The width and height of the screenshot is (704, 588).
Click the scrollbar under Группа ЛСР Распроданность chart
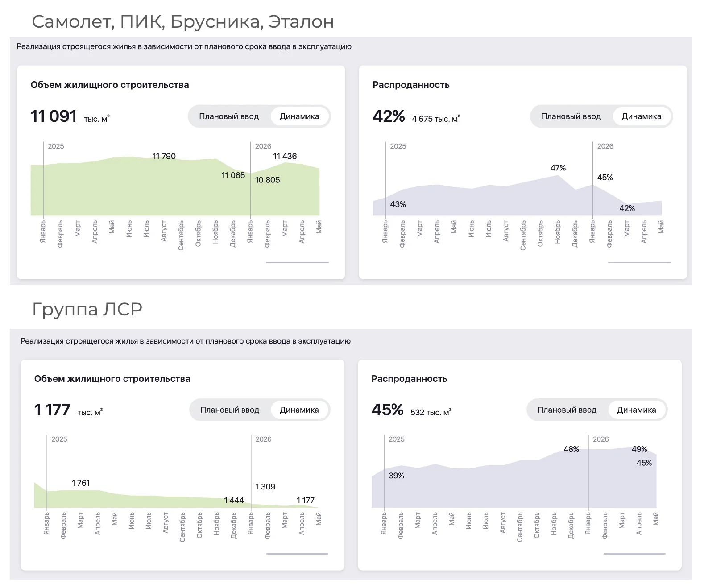634,554
